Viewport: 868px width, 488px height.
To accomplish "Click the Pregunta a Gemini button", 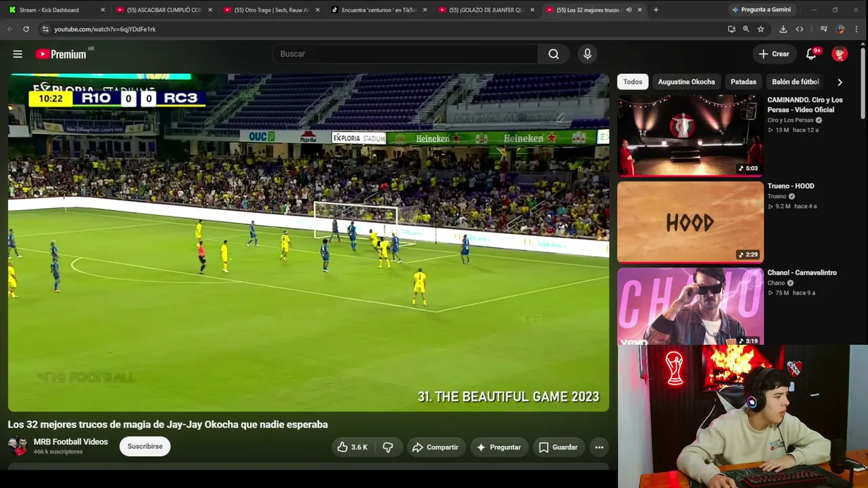I will [x=761, y=10].
